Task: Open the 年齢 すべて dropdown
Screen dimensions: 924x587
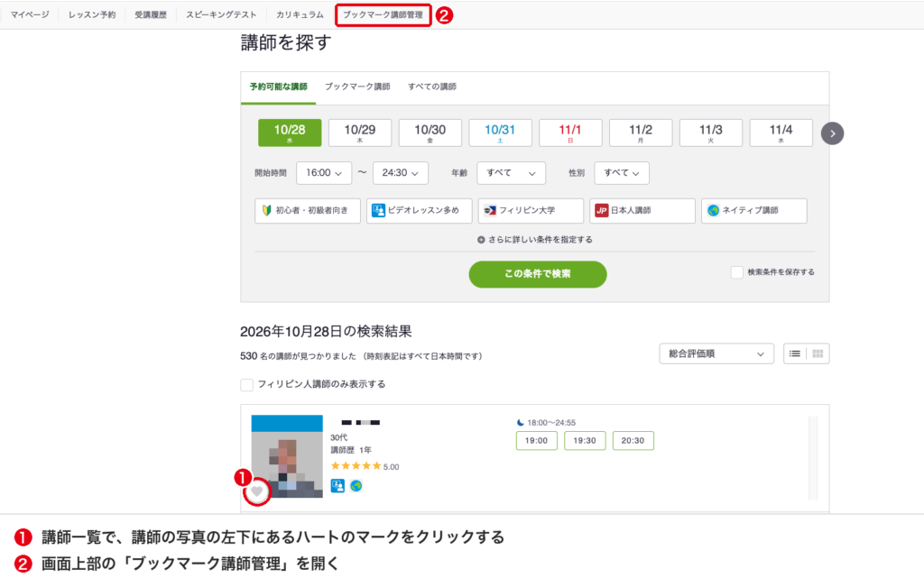Action: coord(511,172)
